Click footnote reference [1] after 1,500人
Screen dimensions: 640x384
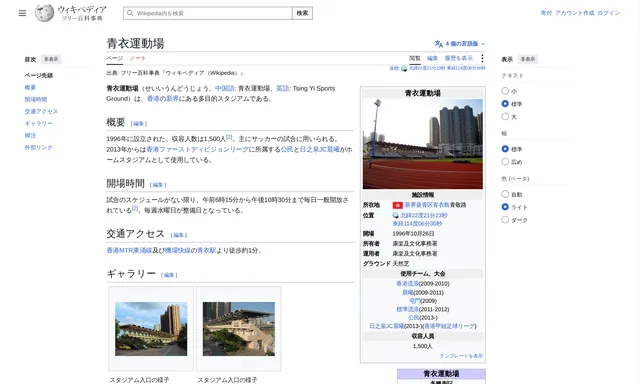(229, 137)
